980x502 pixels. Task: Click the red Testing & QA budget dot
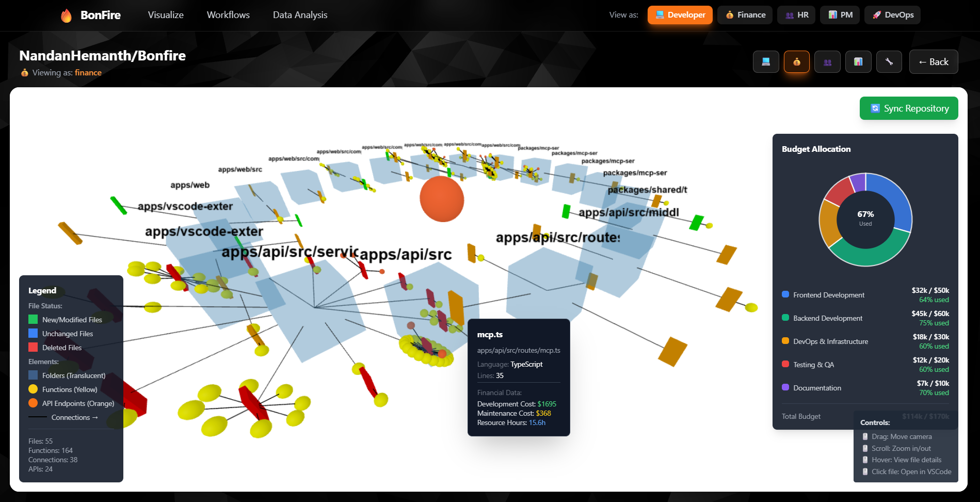(785, 364)
